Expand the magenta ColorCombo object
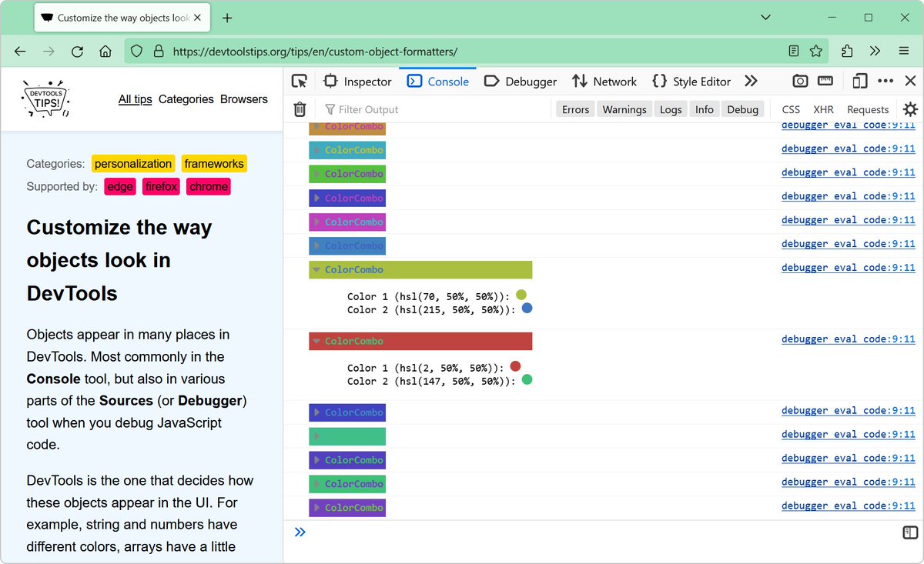Image resolution: width=924 pixels, height=564 pixels. [316, 222]
